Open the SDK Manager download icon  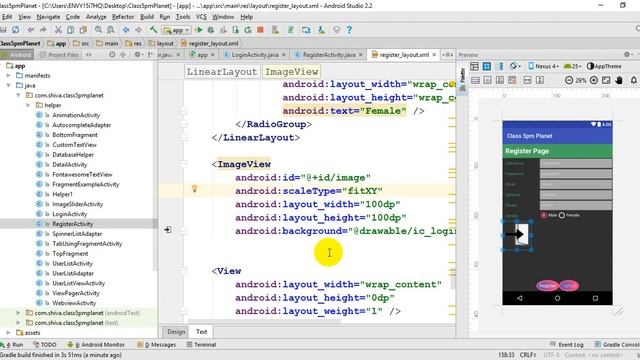pyautogui.click(x=321, y=30)
